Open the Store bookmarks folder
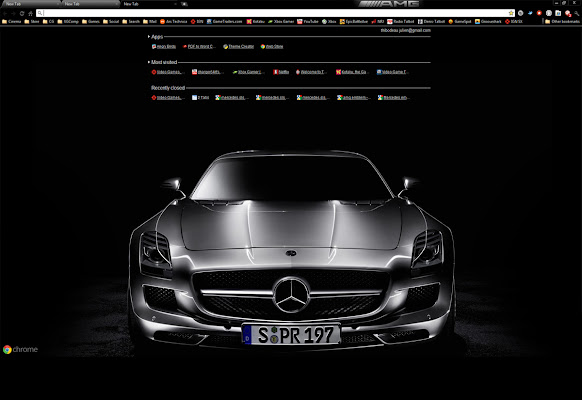 [x=32, y=22]
